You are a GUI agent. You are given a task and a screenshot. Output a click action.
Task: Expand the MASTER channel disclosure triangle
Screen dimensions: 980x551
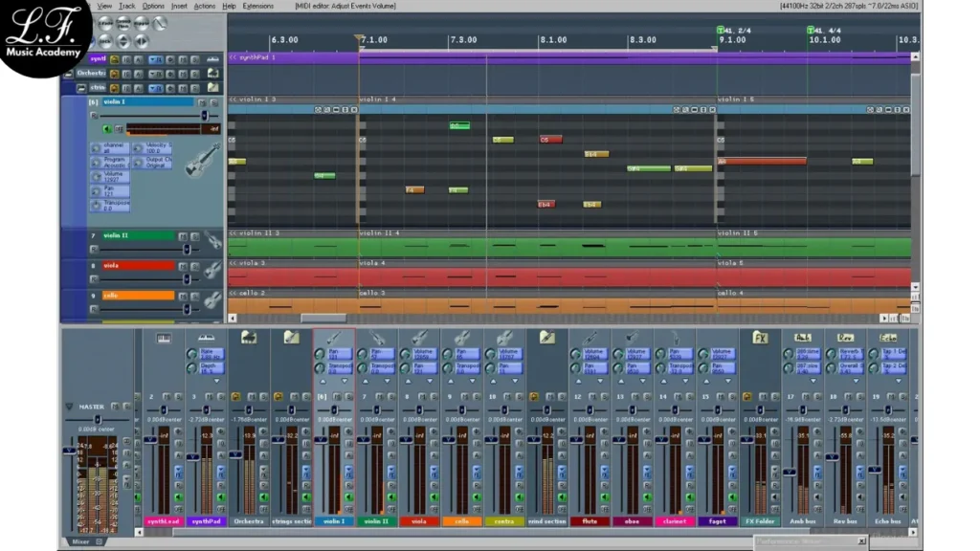[69, 407]
